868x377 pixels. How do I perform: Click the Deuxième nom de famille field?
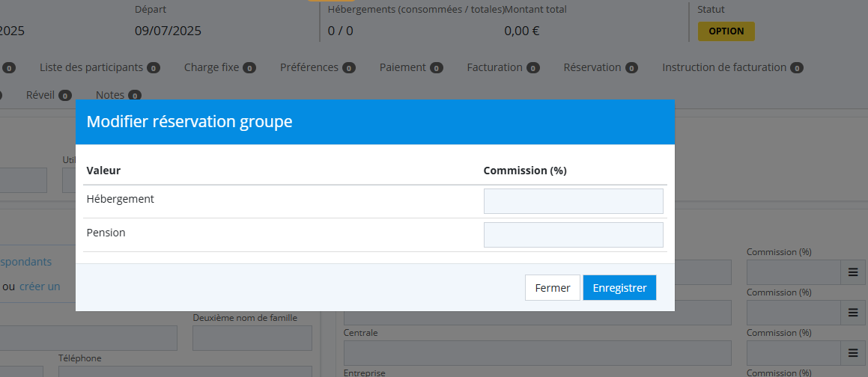coord(252,338)
